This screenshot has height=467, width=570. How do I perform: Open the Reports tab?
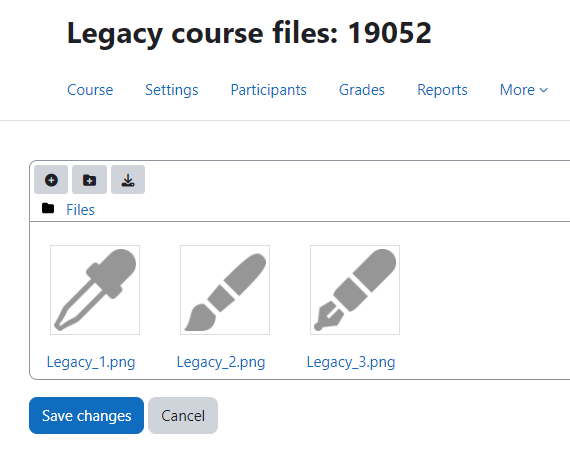[x=442, y=90]
